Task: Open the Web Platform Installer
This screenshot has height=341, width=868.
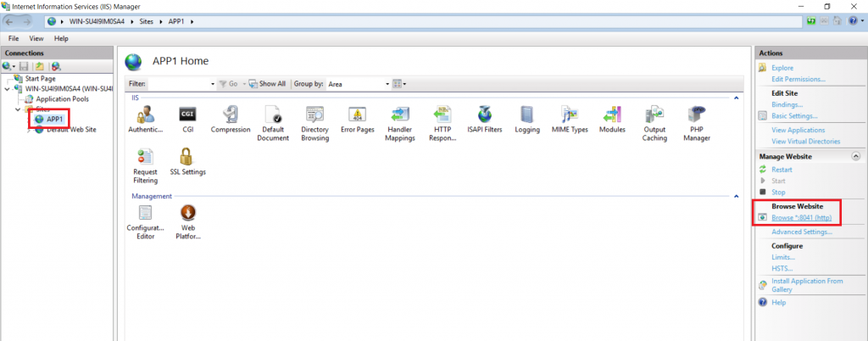Action: pos(187,222)
